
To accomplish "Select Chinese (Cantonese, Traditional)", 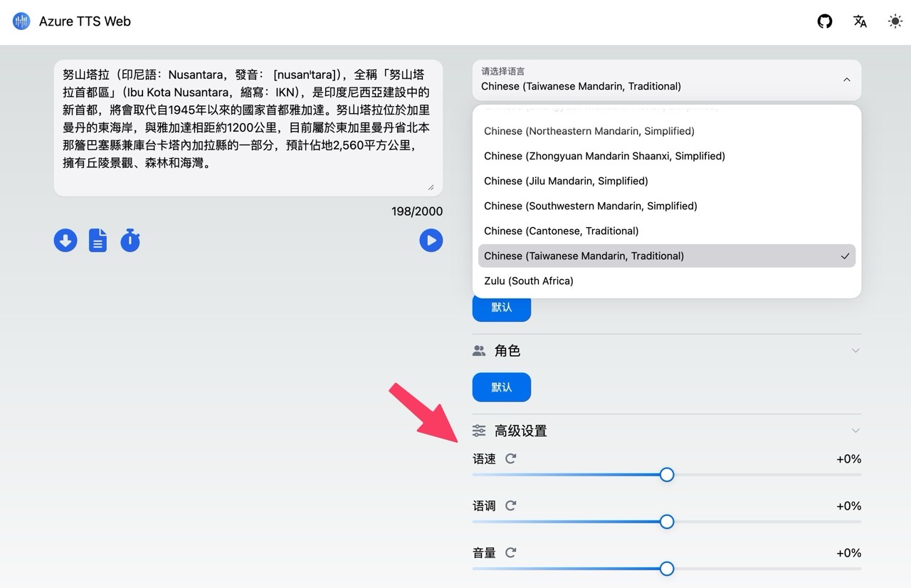I will 667,231.
